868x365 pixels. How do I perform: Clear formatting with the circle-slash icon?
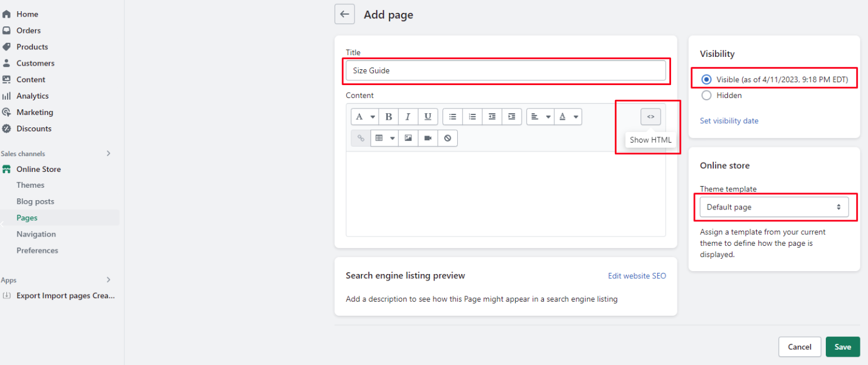[x=448, y=138]
